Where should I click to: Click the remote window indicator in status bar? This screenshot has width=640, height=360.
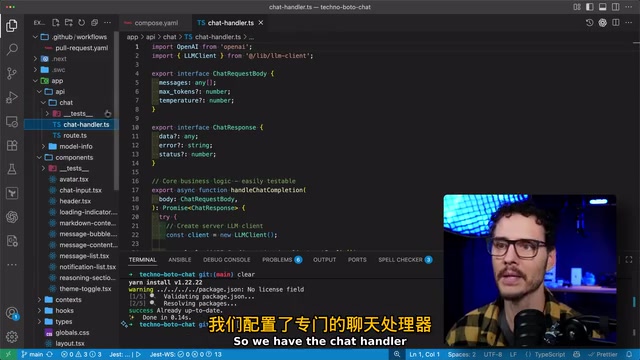(8, 354)
